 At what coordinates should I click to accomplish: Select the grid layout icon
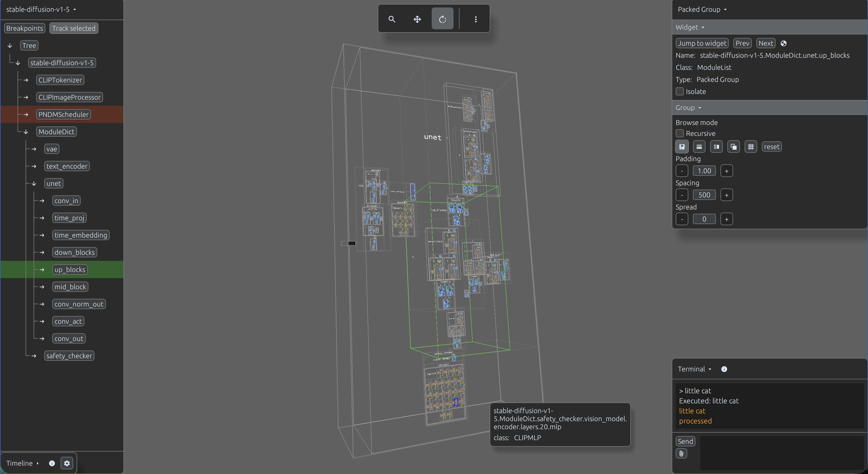(x=750, y=147)
